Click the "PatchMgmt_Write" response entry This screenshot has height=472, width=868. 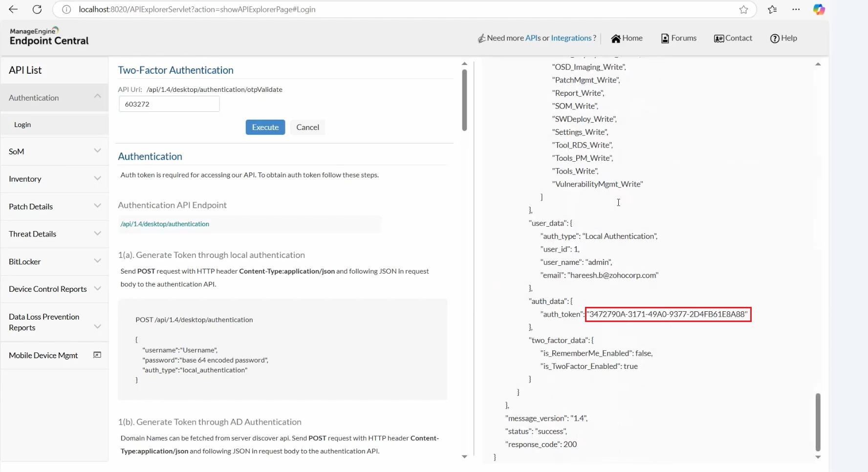pos(586,80)
